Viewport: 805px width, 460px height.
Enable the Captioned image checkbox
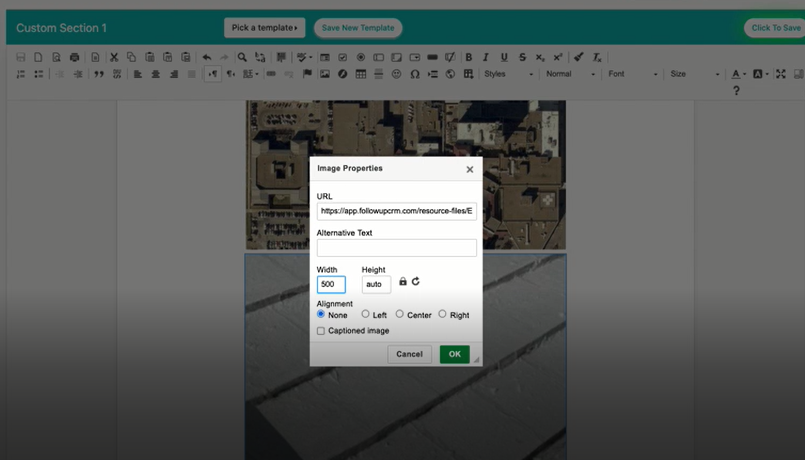[x=321, y=331]
